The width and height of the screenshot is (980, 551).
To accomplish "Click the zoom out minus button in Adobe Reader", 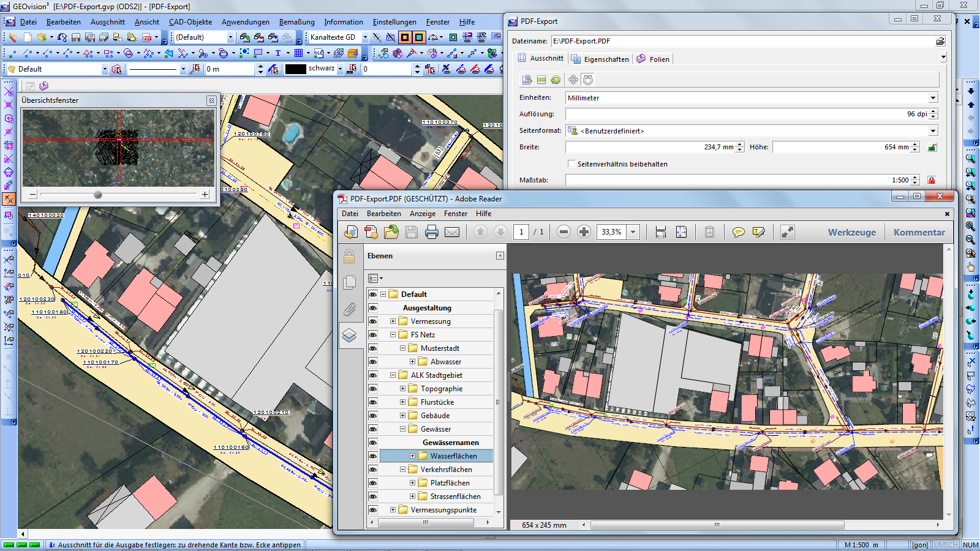I will pyautogui.click(x=563, y=232).
